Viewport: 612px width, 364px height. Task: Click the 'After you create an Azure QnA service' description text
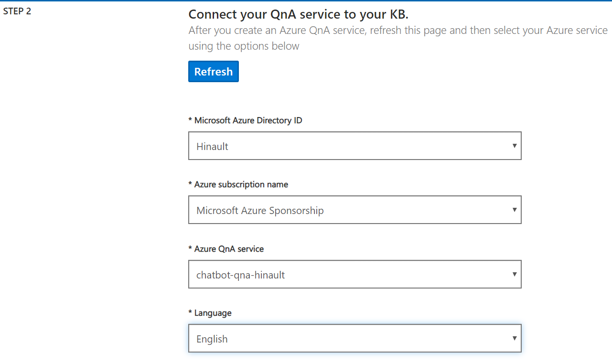[x=398, y=38]
